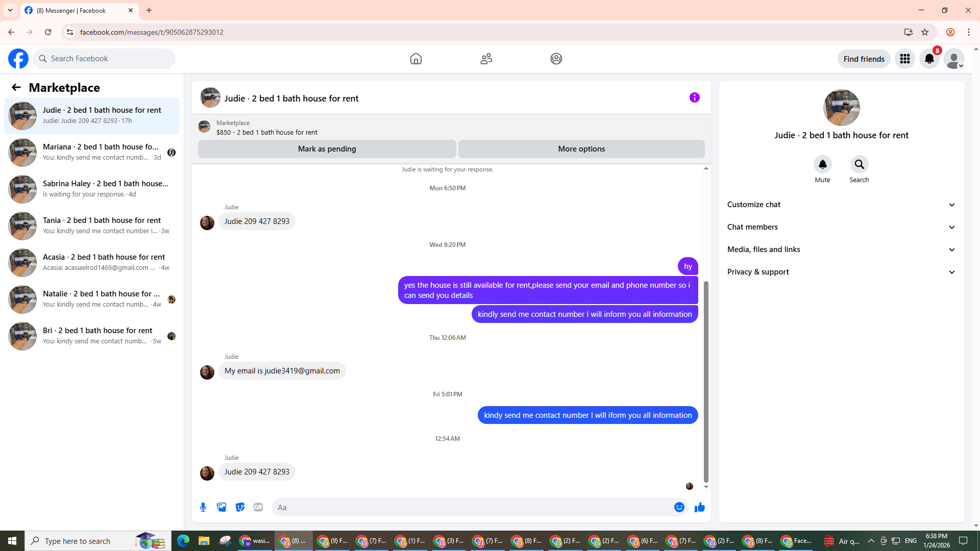Mute this conversation with bell toggle
This screenshot has width=980, height=551.
(822, 164)
